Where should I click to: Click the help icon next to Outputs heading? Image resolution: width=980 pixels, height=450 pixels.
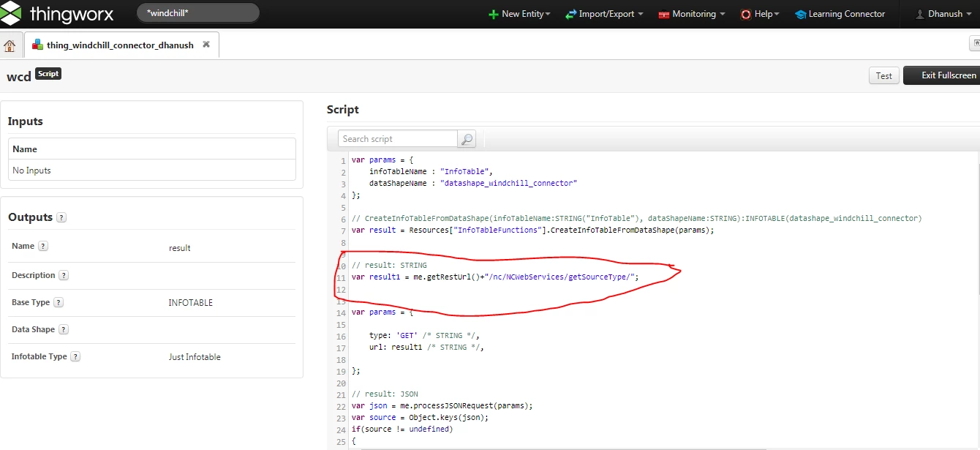(x=61, y=217)
